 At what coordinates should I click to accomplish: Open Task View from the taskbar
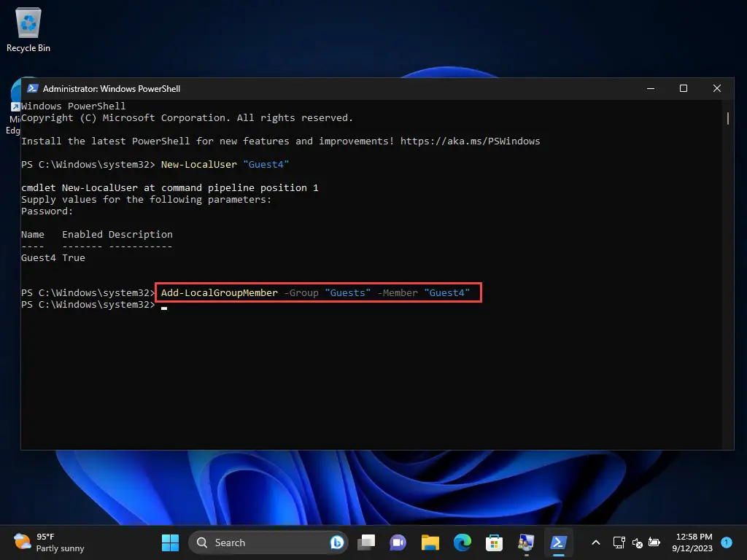click(366, 542)
